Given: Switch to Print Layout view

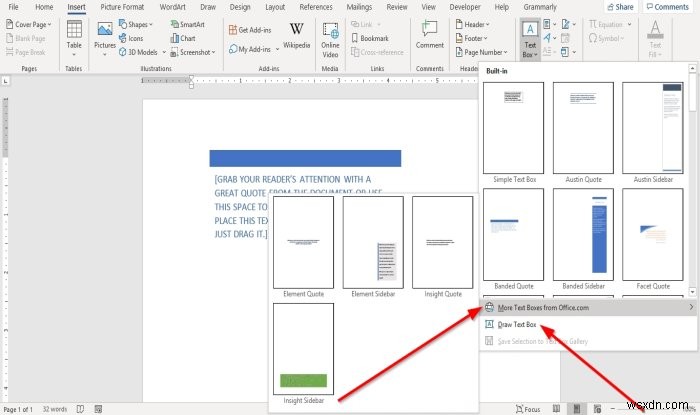Looking at the screenshot, I should click(x=577, y=409).
